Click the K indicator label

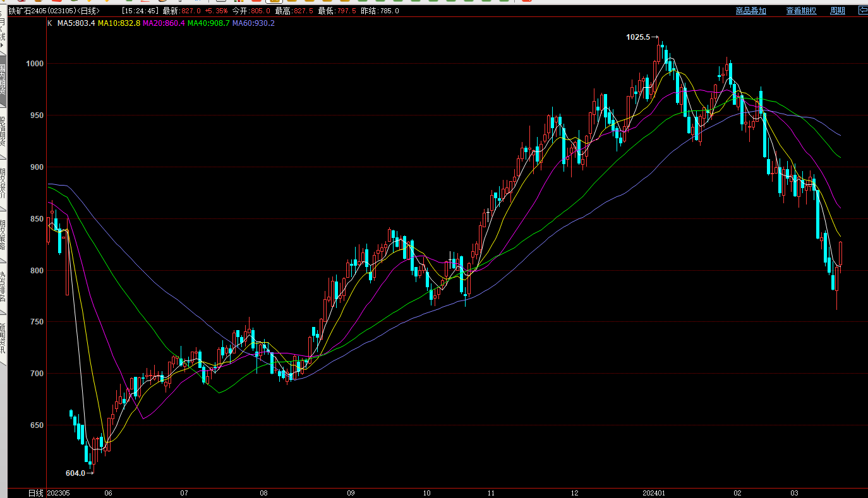click(50, 23)
